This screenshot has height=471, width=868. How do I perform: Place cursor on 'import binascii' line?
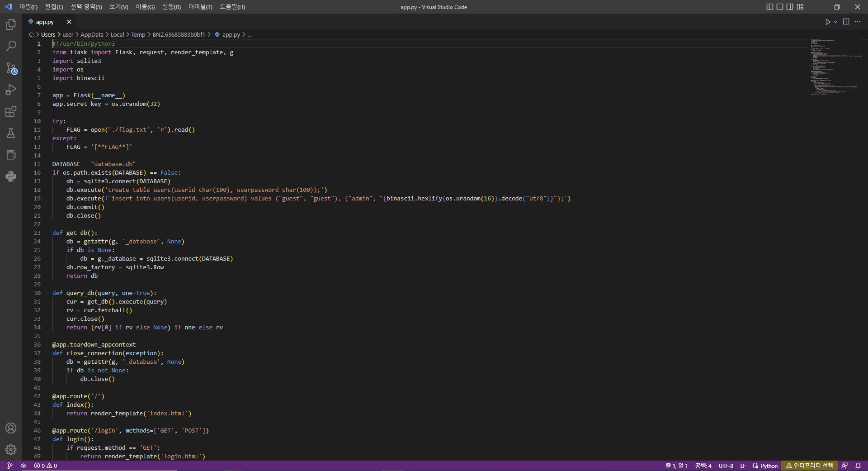(x=78, y=78)
